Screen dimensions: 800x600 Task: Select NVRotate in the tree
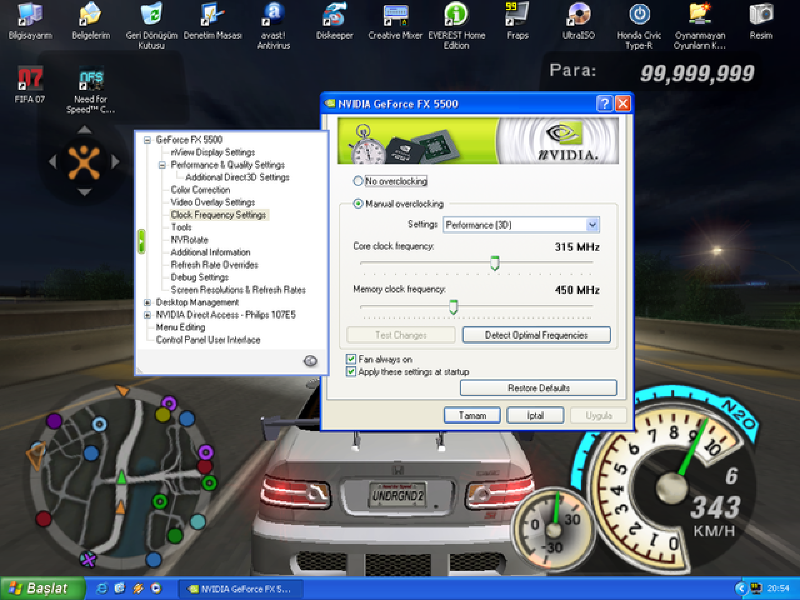(x=189, y=240)
